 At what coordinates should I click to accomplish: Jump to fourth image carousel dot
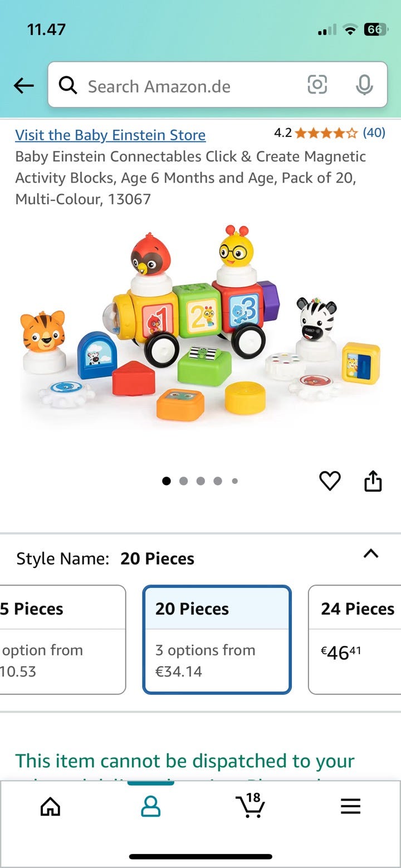click(x=218, y=481)
